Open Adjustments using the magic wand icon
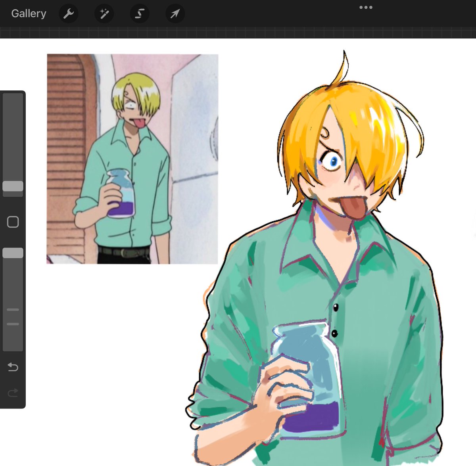This screenshot has width=476, height=466. pos(104,13)
